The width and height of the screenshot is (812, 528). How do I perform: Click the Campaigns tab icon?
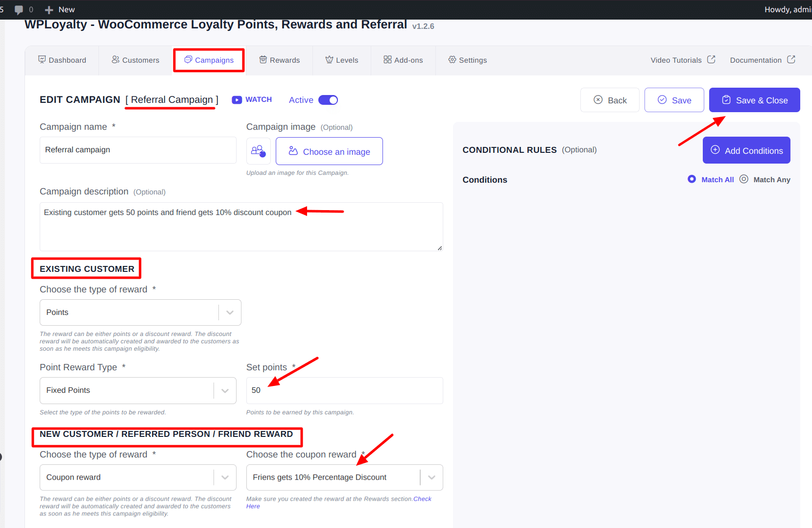click(x=188, y=59)
